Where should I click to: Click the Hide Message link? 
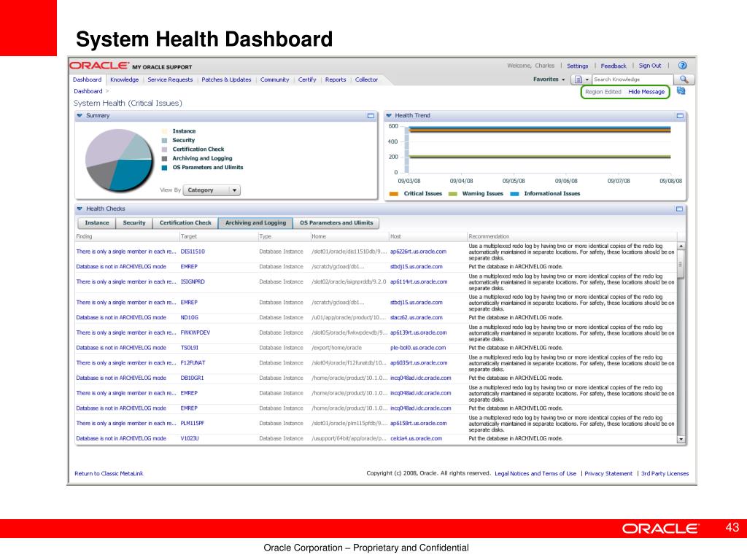646,92
